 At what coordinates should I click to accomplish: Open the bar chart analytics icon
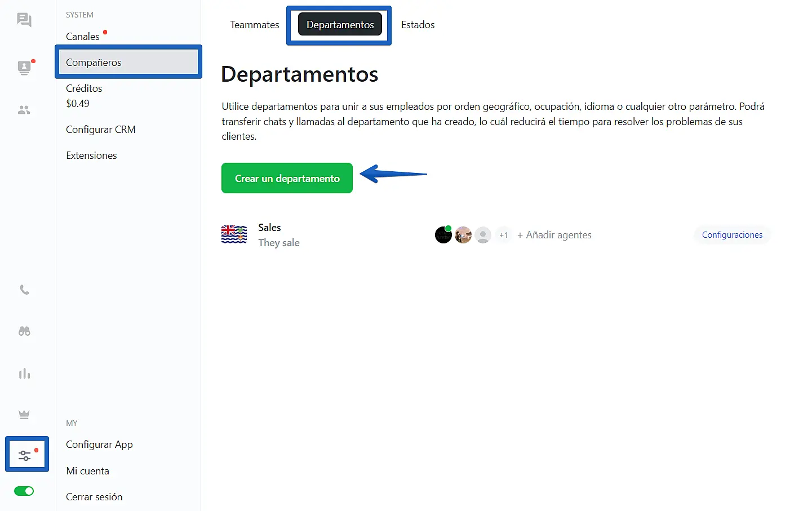24,374
